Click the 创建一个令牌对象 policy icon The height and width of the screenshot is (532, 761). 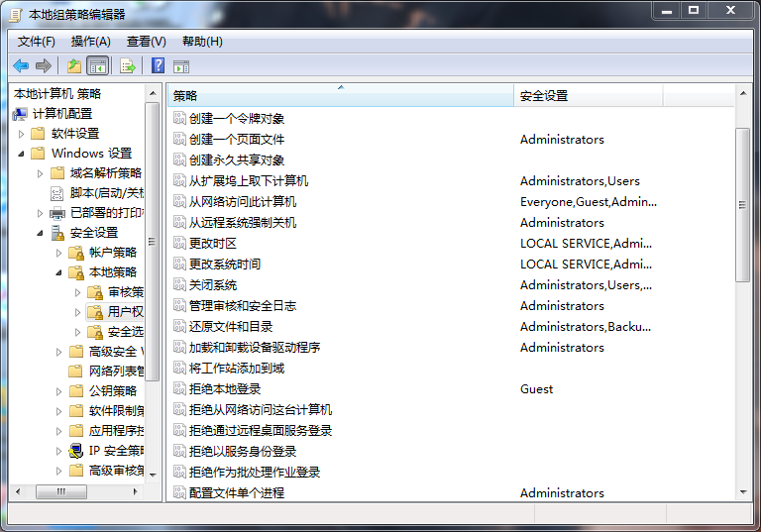coord(179,118)
